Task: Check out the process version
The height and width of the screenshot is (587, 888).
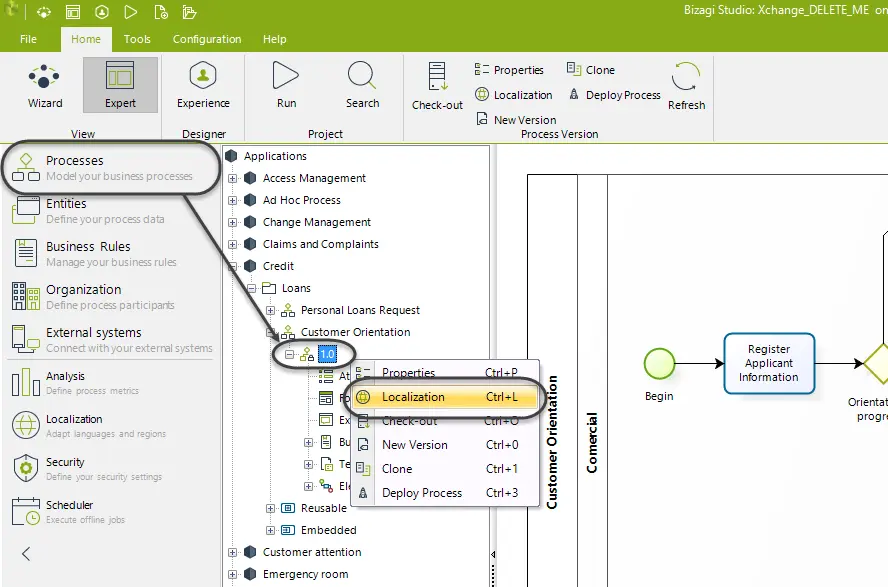Action: click(437, 87)
